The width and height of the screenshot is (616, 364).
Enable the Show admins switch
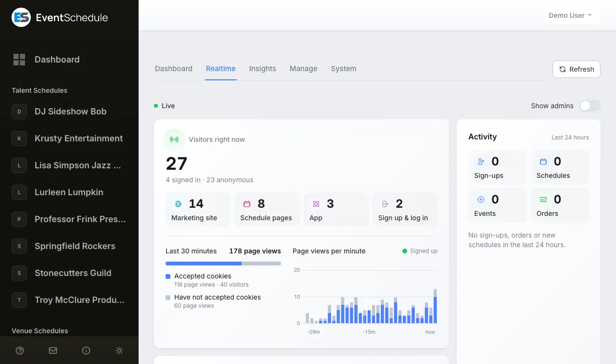590,106
